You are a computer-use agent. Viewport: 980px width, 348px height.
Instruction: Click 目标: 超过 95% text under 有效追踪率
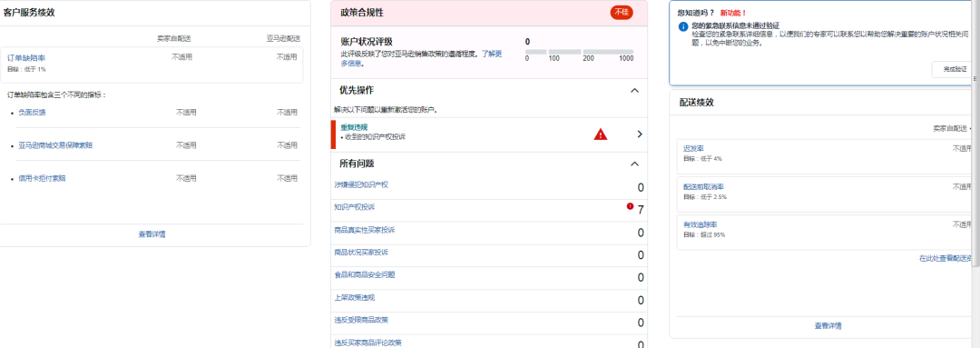pos(705,234)
